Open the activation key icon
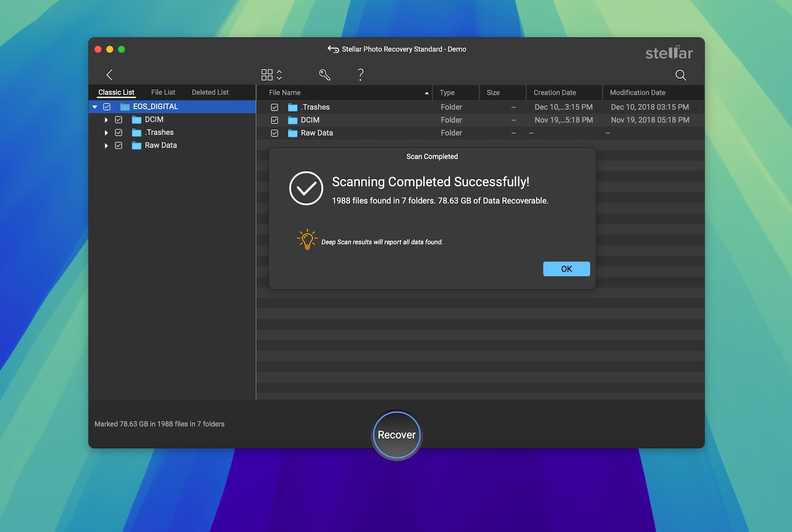Screen dimensions: 792x532 (x=325, y=75)
